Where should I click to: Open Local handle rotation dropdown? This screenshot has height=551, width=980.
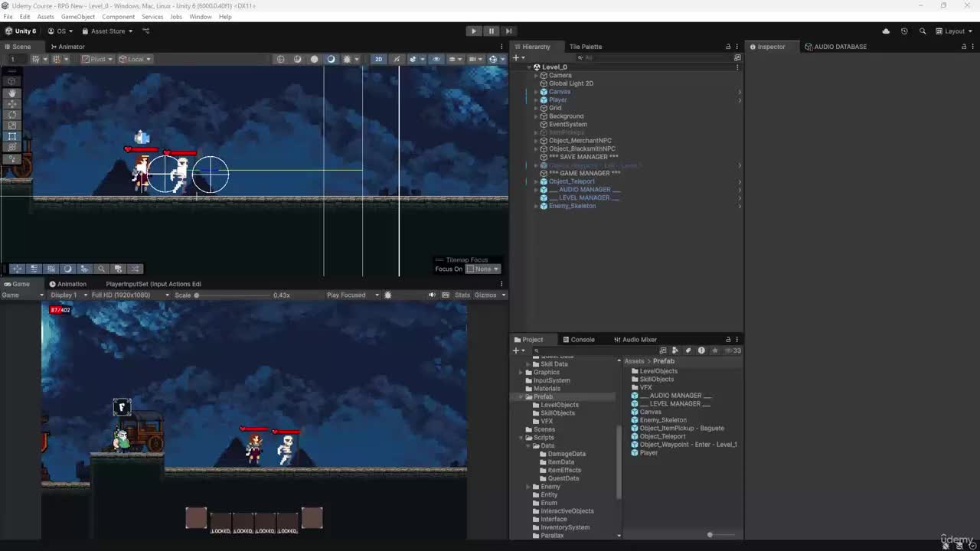(135, 59)
